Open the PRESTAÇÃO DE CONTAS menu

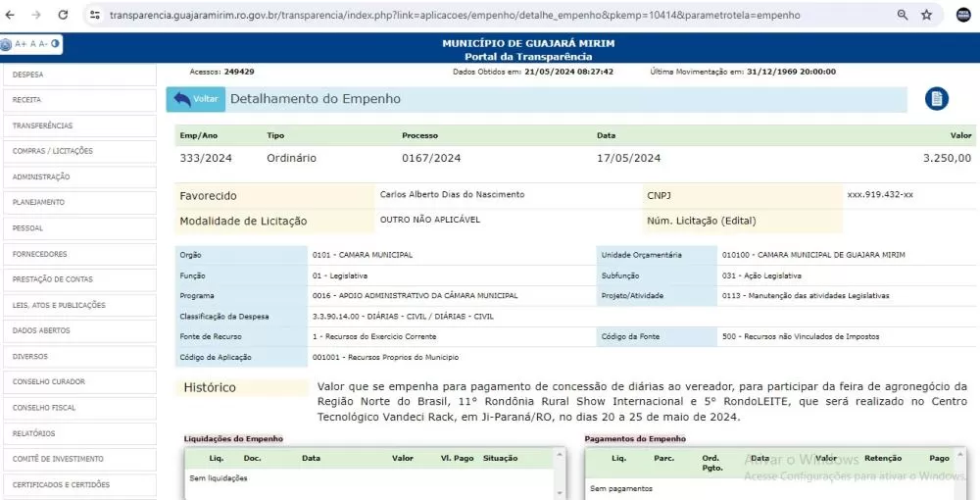[79, 279]
